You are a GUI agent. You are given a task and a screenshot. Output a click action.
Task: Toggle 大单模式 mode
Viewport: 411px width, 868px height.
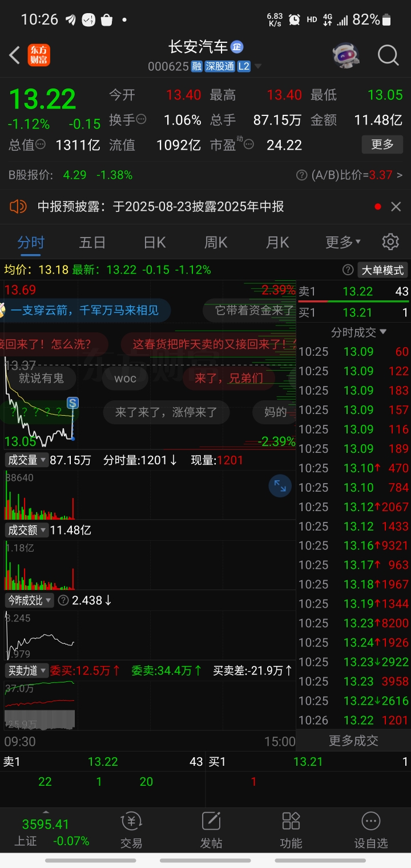pyautogui.click(x=382, y=270)
